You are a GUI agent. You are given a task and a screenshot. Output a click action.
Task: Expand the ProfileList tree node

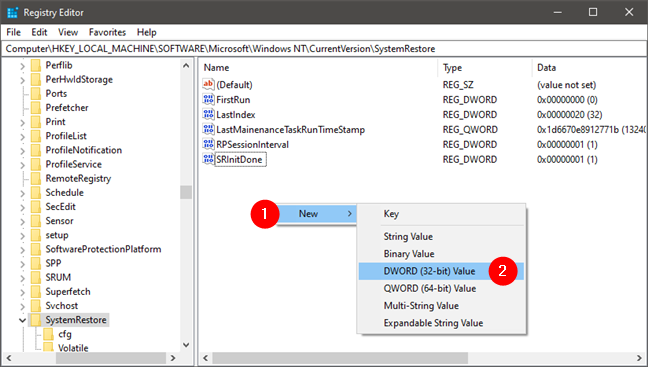coord(23,136)
